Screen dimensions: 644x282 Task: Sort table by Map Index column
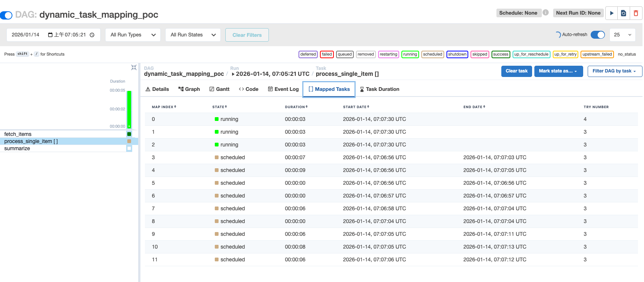click(x=164, y=107)
